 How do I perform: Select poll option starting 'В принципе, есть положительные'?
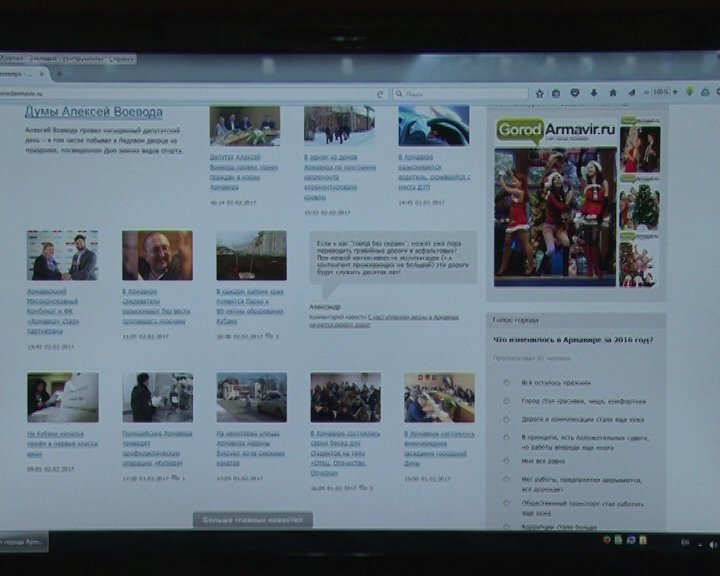[x=506, y=437]
